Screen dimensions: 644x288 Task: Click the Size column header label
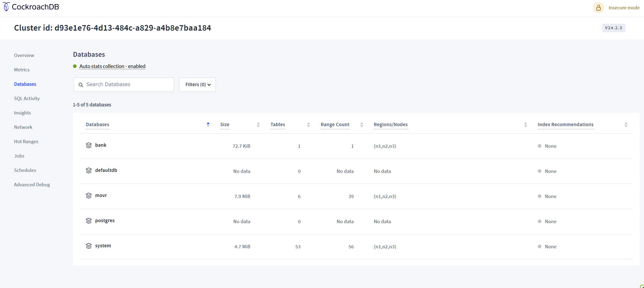coord(225,124)
